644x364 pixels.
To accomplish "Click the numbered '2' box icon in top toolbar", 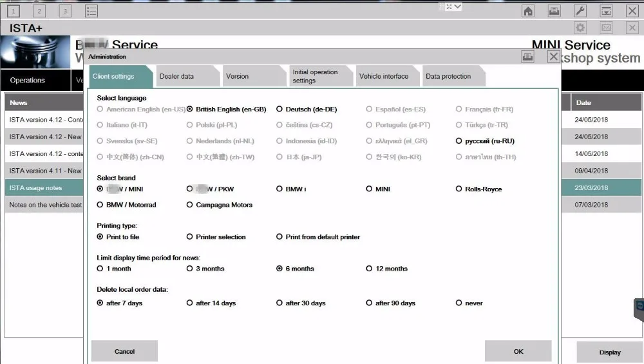I will point(39,11).
